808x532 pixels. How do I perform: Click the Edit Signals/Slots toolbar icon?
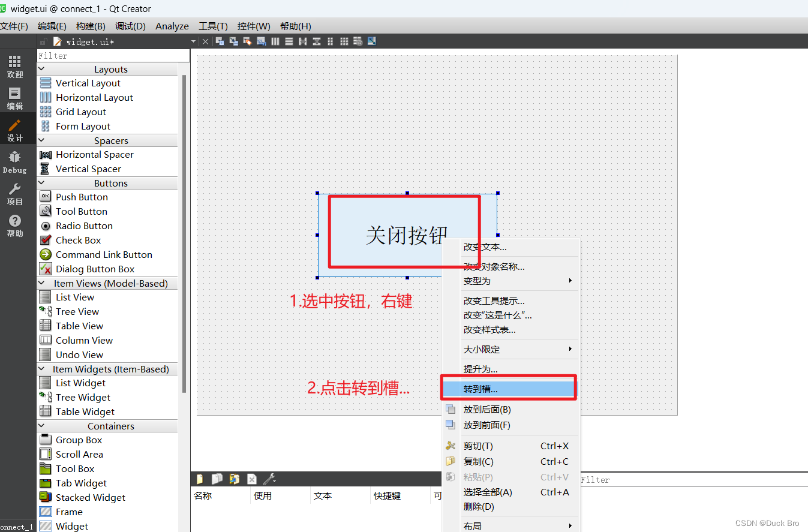coord(234,41)
